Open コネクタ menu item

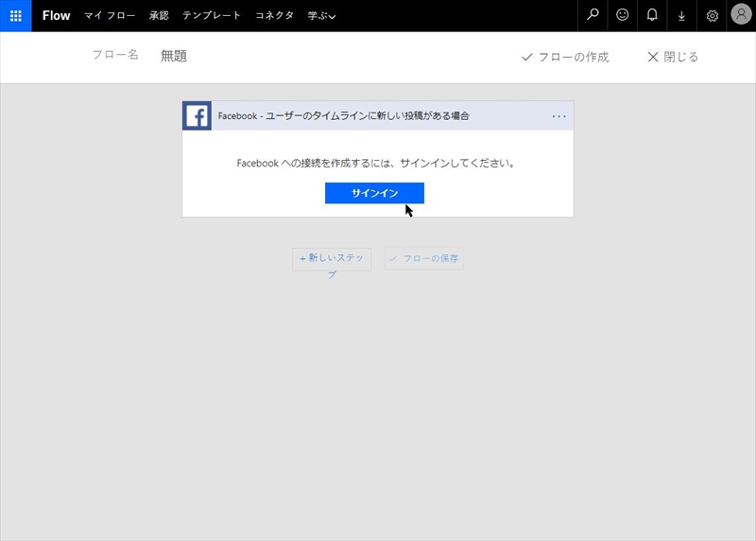point(274,15)
